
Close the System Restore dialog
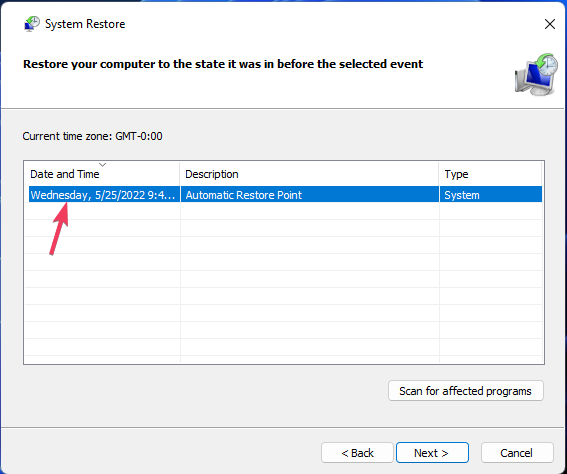tap(550, 24)
